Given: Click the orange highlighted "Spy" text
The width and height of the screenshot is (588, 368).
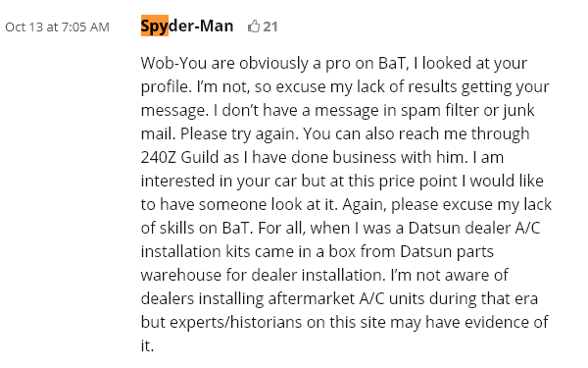Looking at the screenshot, I should [155, 26].
